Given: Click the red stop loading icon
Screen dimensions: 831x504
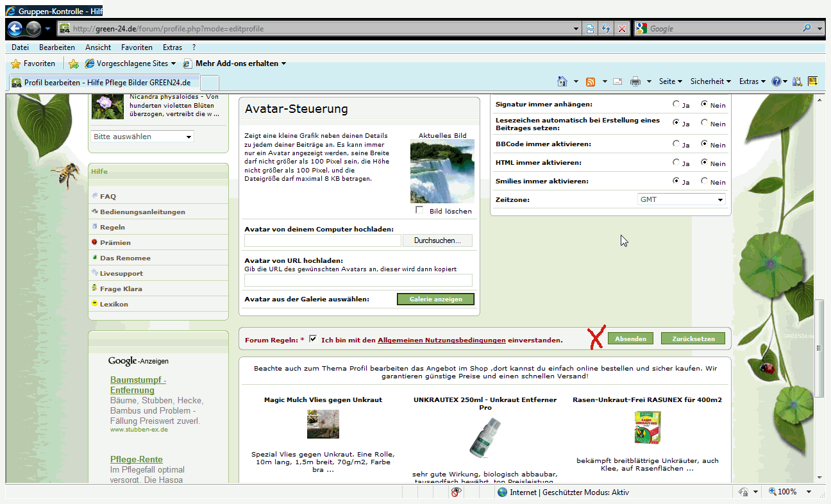Looking at the screenshot, I should [621, 29].
